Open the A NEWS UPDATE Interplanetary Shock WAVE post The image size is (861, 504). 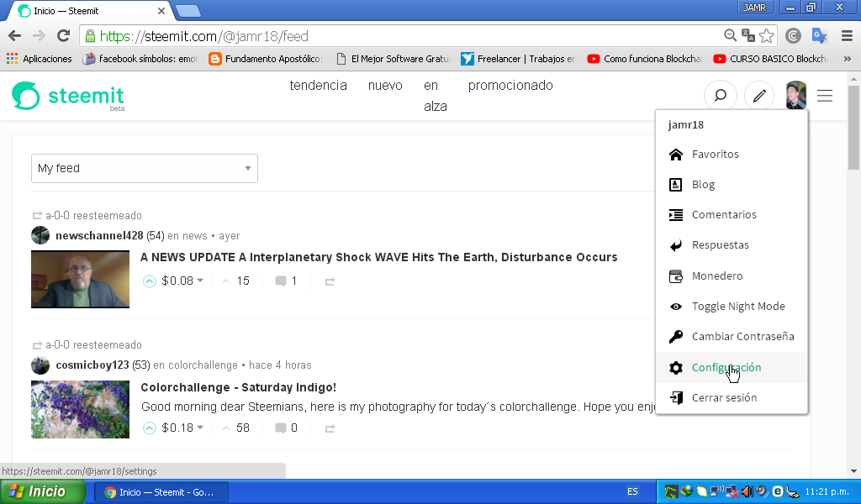[379, 257]
